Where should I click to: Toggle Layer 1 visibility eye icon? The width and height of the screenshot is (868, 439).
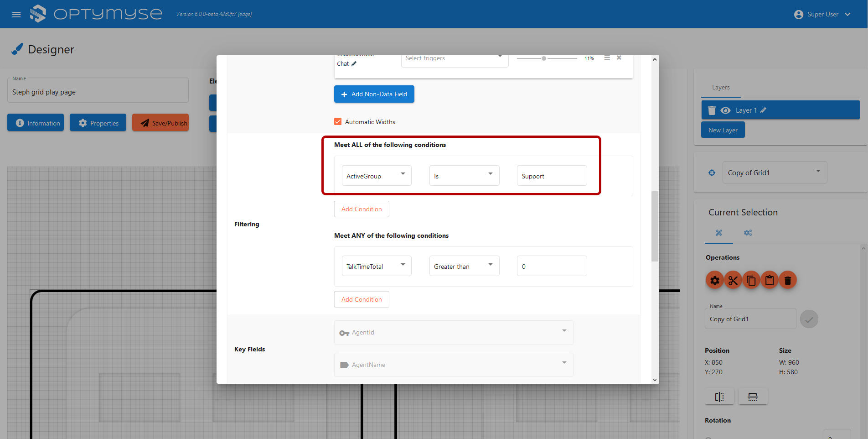725,110
